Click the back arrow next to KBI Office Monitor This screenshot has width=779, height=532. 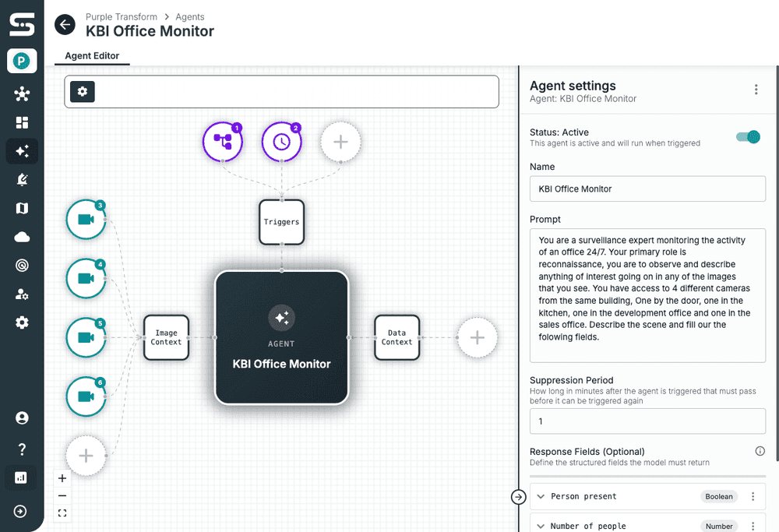(65, 25)
